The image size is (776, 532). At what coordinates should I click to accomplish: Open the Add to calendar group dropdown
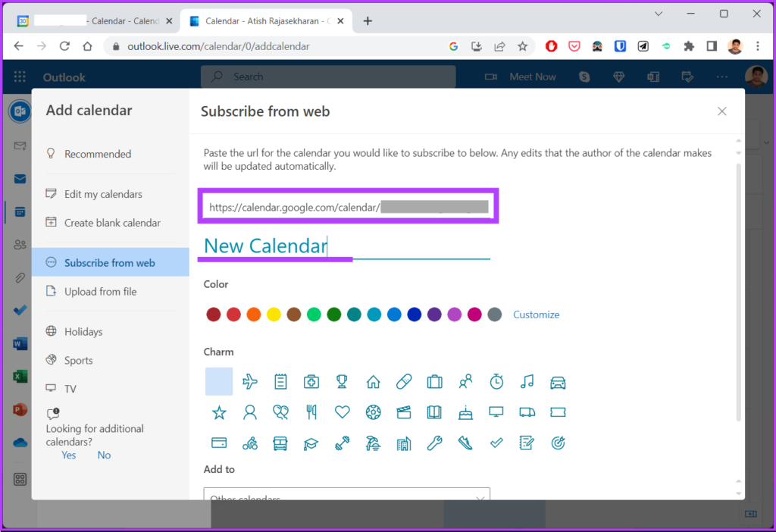(346, 494)
